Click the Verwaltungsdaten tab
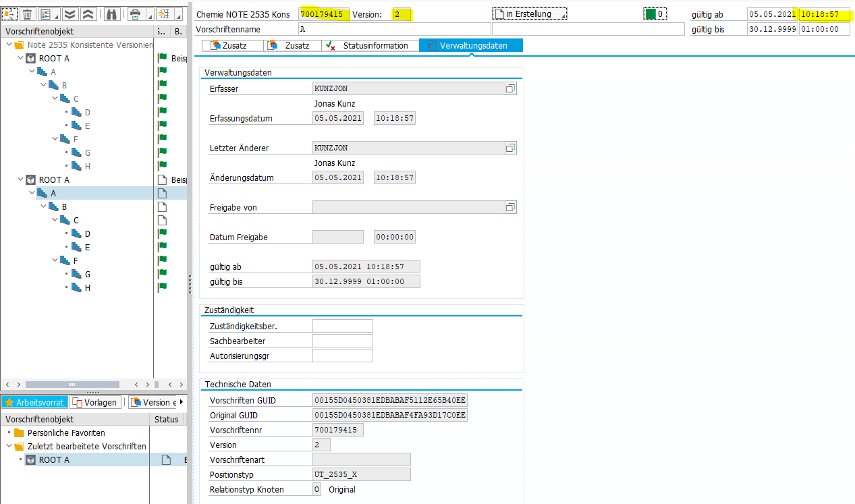Screen dimensions: 855x504 pyautogui.click(x=471, y=45)
